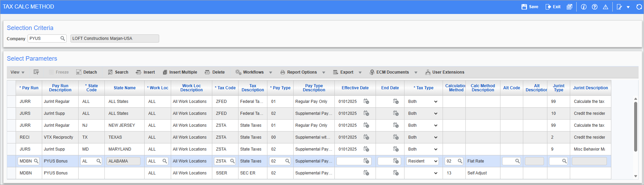This screenshot has height=185, width=644.
Task: Click Search in the toolbar
Action: click(118, 72)
